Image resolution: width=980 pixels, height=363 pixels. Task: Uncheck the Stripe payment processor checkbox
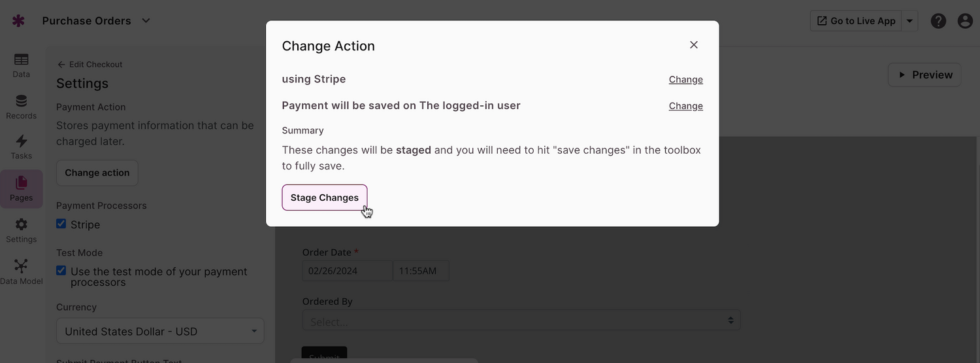pyautogui.click(x=61, y=224)
